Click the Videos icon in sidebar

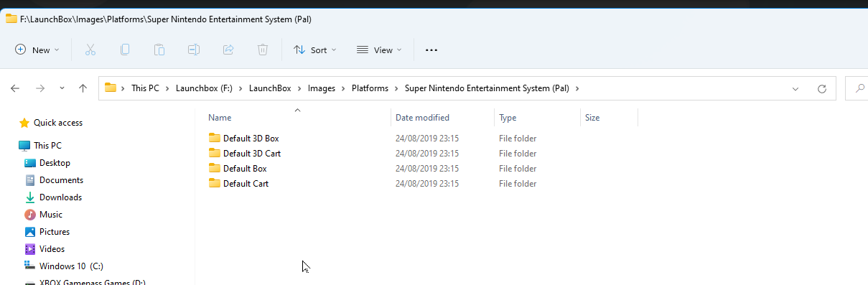tap(30, 249)
